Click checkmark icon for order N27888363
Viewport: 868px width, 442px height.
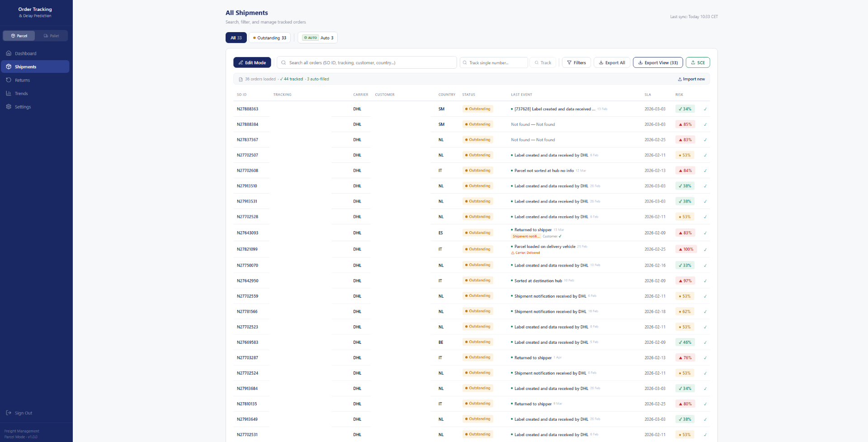[705, 109]
